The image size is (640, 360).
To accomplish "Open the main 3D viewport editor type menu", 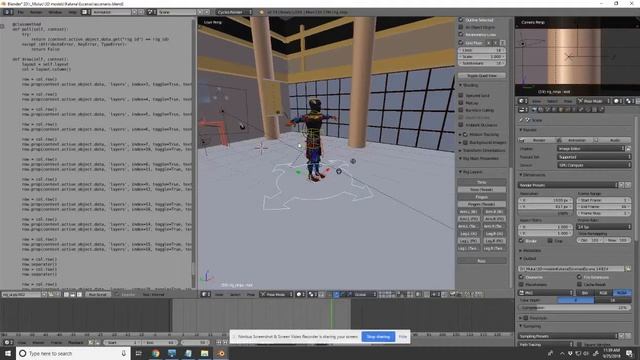I will pos(205,294).
